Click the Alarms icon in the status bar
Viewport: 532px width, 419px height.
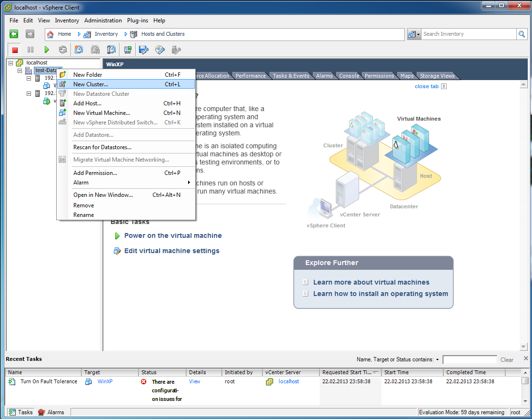click(41, 412)
